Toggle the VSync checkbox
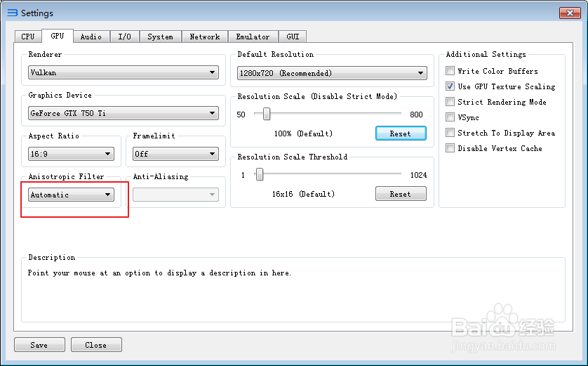The image size is (588, 366). (x=450, y=117)
